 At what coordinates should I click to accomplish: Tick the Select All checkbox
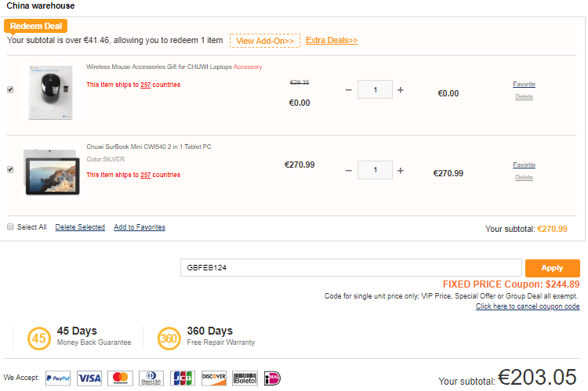[10, 227]
